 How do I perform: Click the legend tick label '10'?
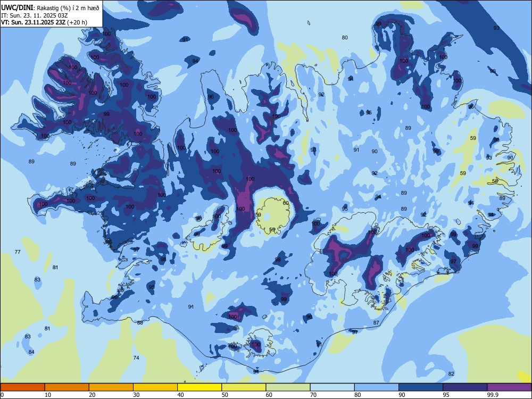click(x=48, y=395)
